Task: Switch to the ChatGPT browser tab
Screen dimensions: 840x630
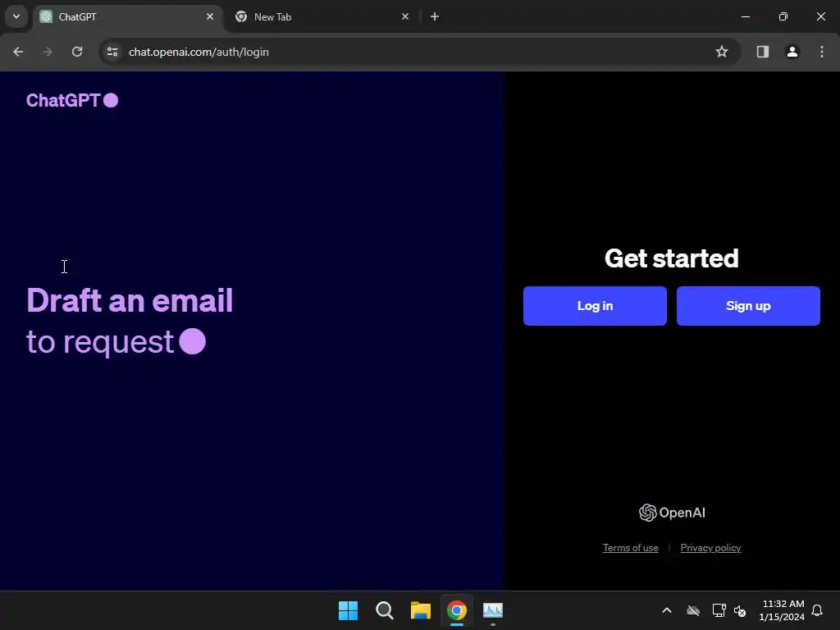Action: coord(127,16)
